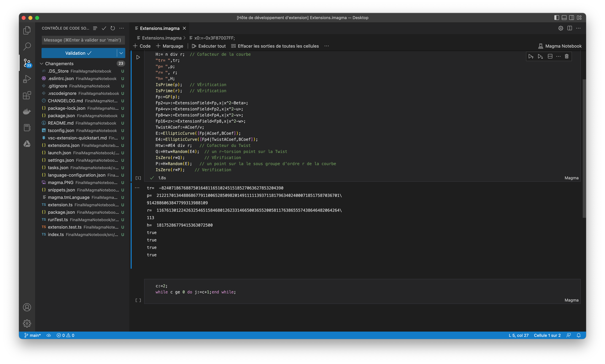Refresh source control changes
605x364 pixels.
(x=113, y=28)
